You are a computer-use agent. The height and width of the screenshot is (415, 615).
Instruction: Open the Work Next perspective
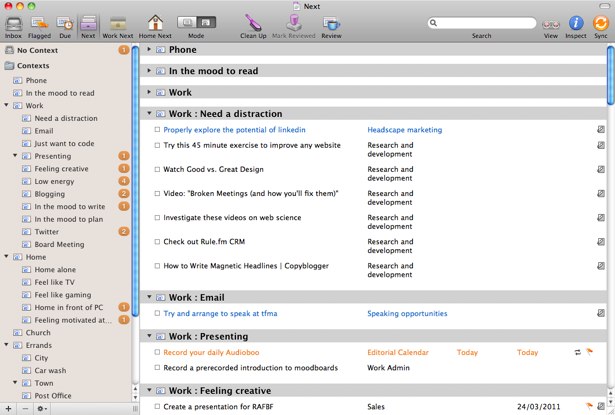[118, 25]
